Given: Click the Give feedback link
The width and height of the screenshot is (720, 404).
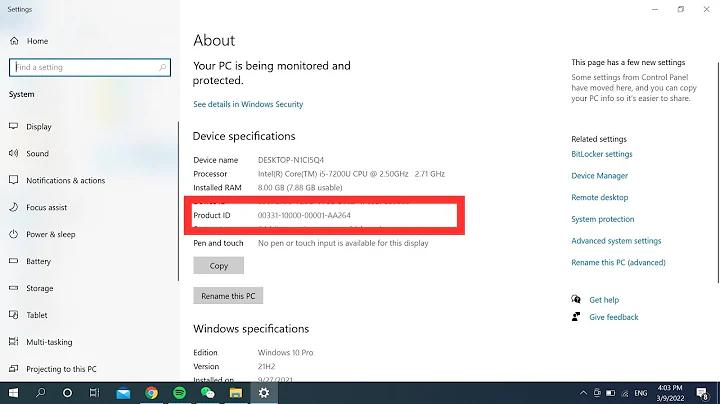Looking at the screenshot, I should point(613,317).
